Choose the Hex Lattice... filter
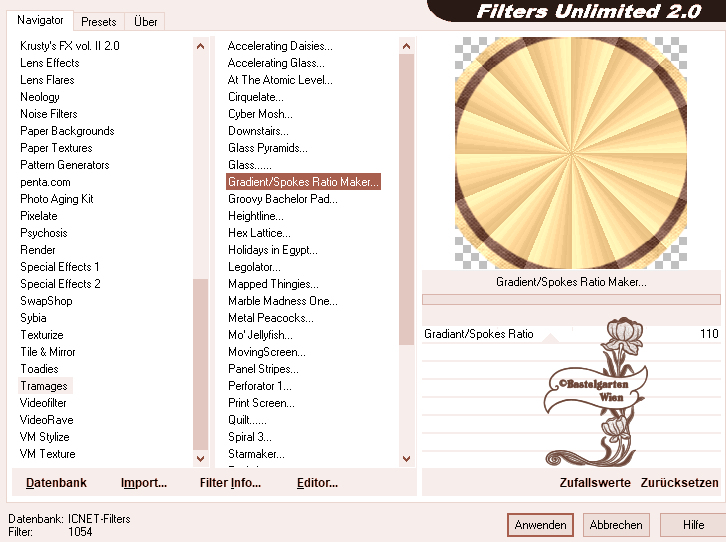The image size is (726, 542). point(259,233)
